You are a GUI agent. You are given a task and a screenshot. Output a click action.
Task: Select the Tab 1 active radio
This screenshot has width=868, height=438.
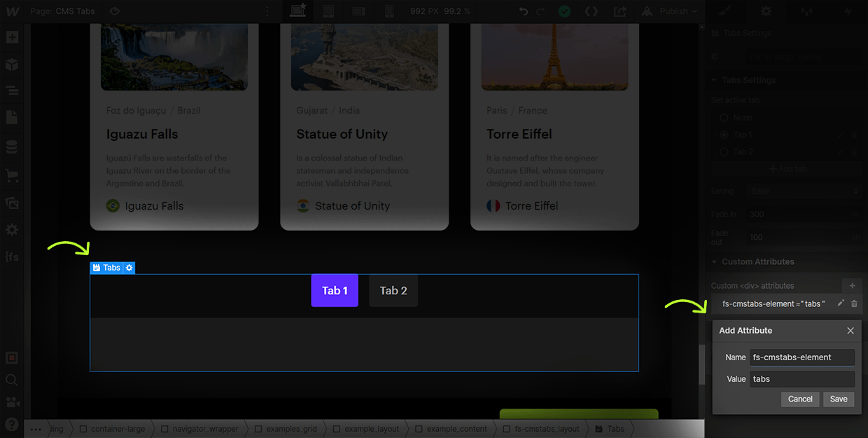click(x=724, y=135)
